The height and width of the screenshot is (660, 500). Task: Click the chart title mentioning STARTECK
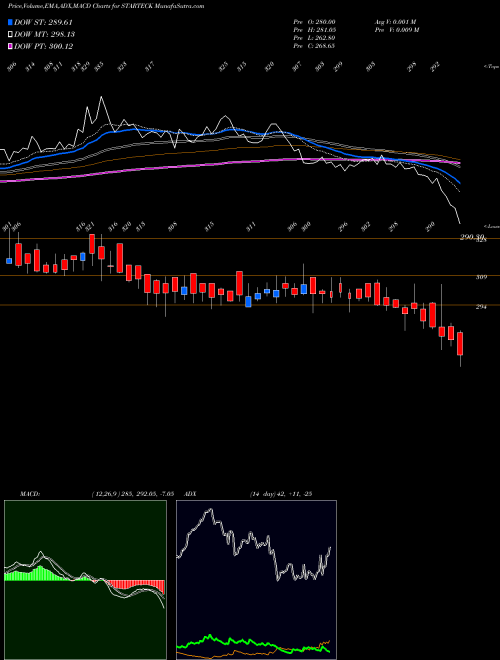pos(106,6)
